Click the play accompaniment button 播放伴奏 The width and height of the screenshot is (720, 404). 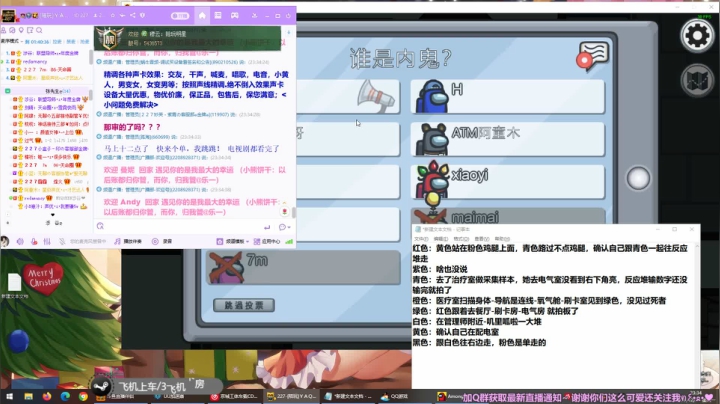(128, 241)
